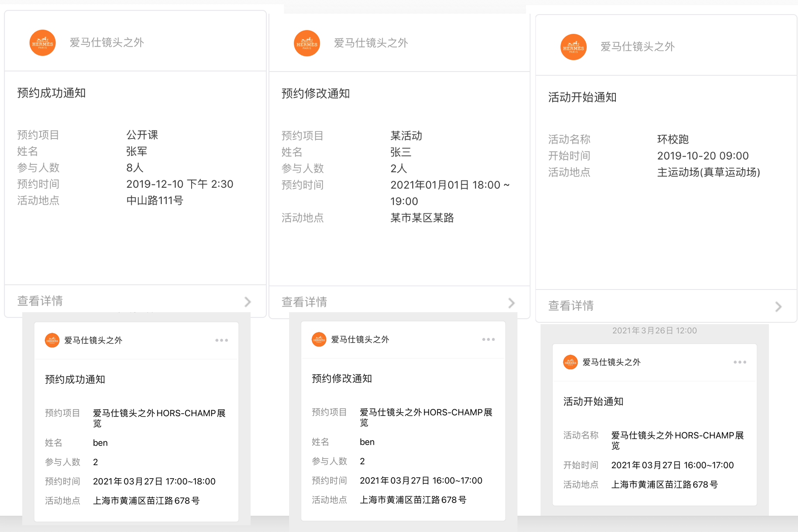Viewport: 798px width, 532px height.
Task: Tap account name 爱马仕镜头之外 on the 17:00~18:00 card
Action: (x=93, y=340)
